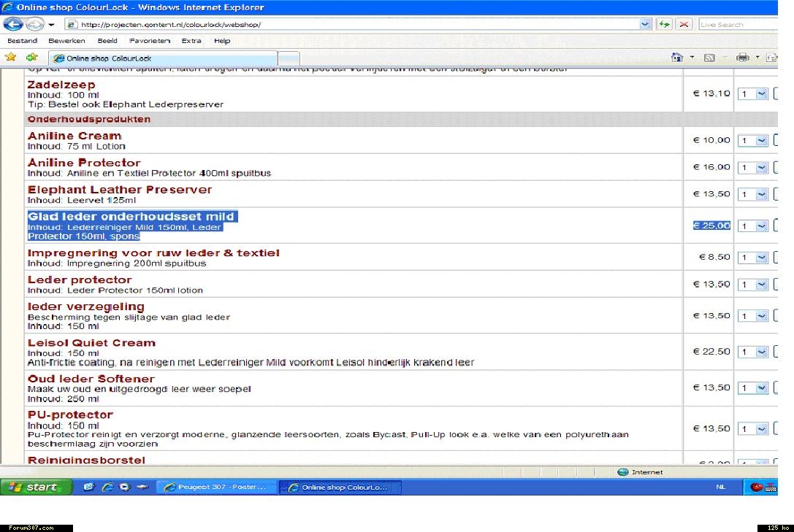Click the Aniline Cream product title
Screen dimensions: 794x532
click(75, 136)
